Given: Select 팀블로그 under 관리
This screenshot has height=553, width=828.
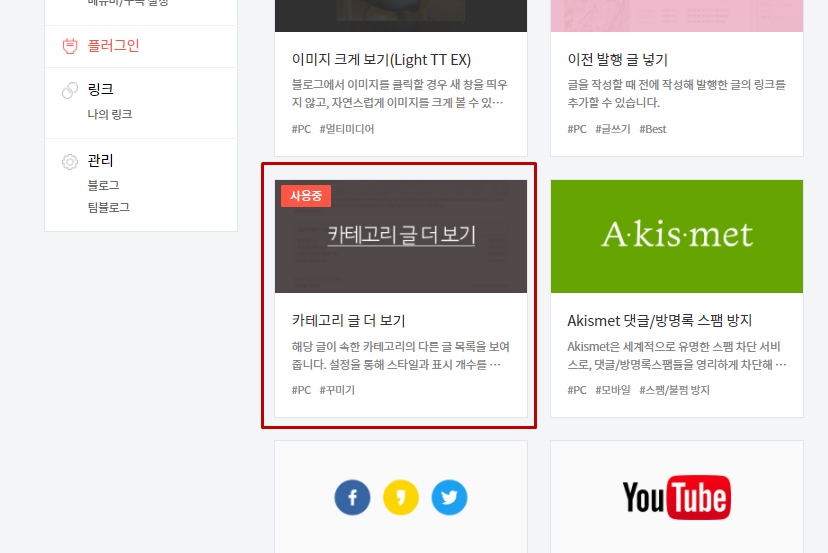Looking at the screenshot, I should 108,207.
